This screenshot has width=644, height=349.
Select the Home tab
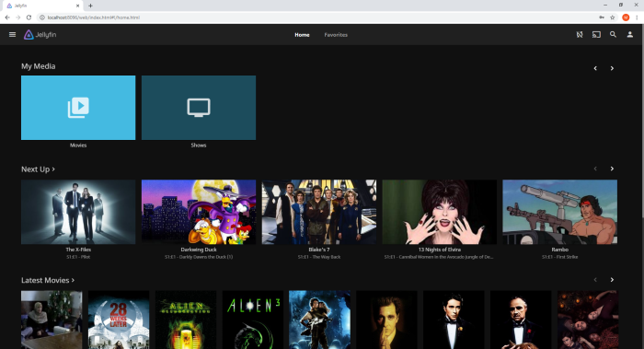point(302,35)
